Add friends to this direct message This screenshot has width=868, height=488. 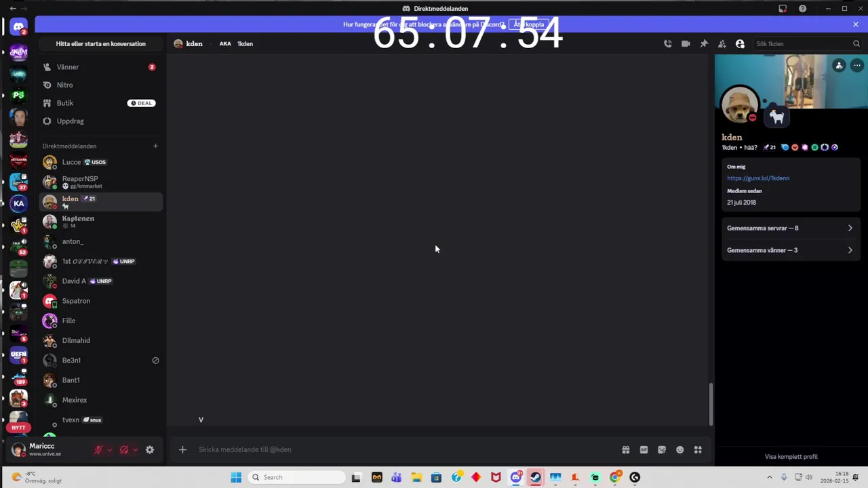click(x=722, y=43)
